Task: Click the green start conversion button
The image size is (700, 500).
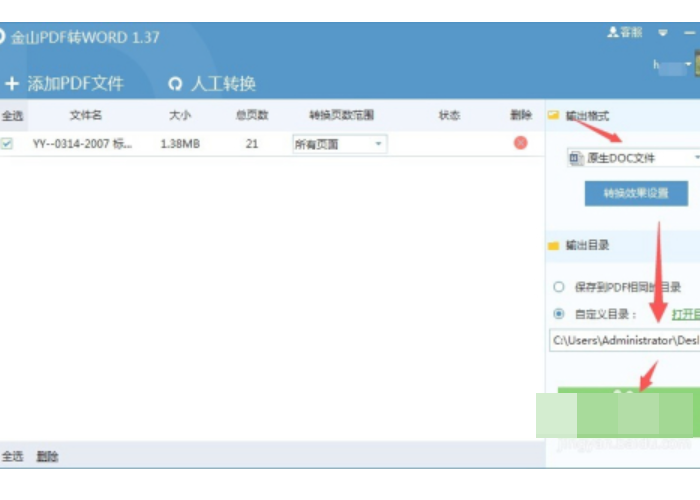Action: pos(629,412)
